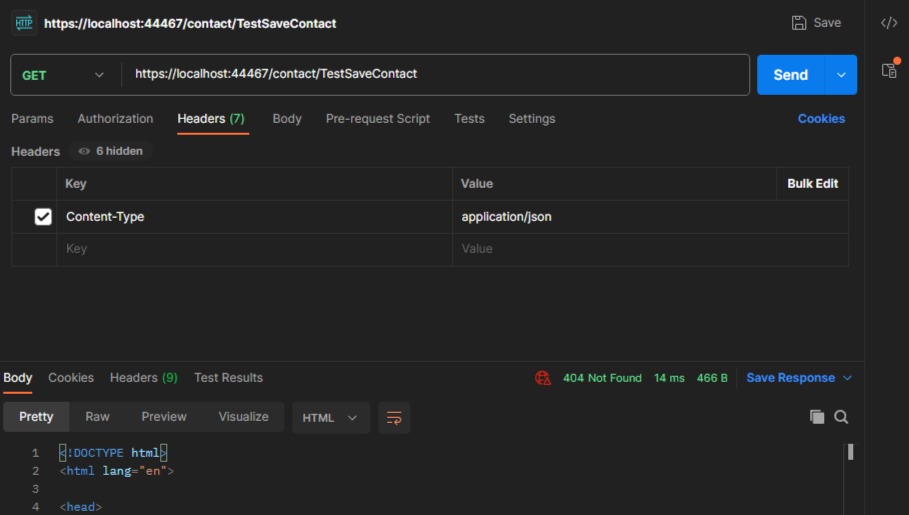The height and width of the screenshot is (515, 909).
Task: Click the request URL input field
Action: tap(435, 74)
